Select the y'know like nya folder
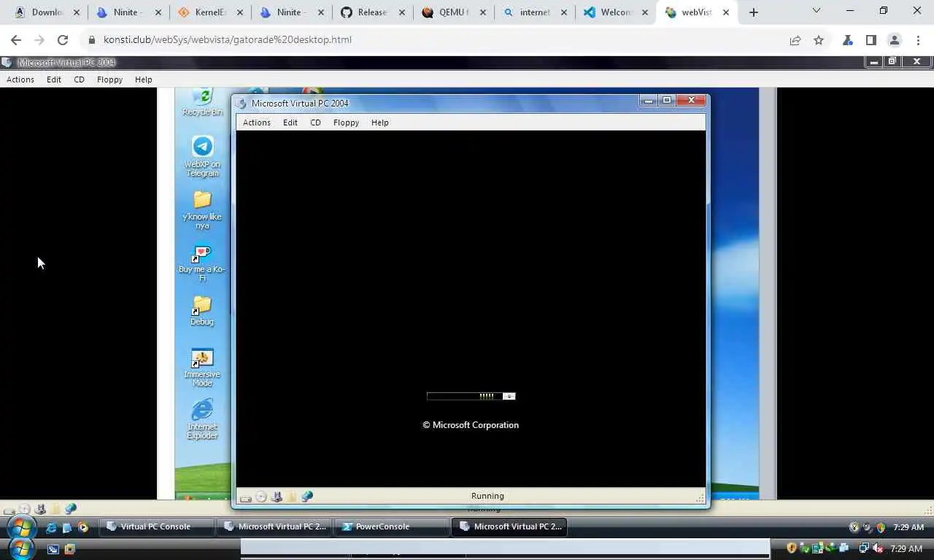 [202, 210]
